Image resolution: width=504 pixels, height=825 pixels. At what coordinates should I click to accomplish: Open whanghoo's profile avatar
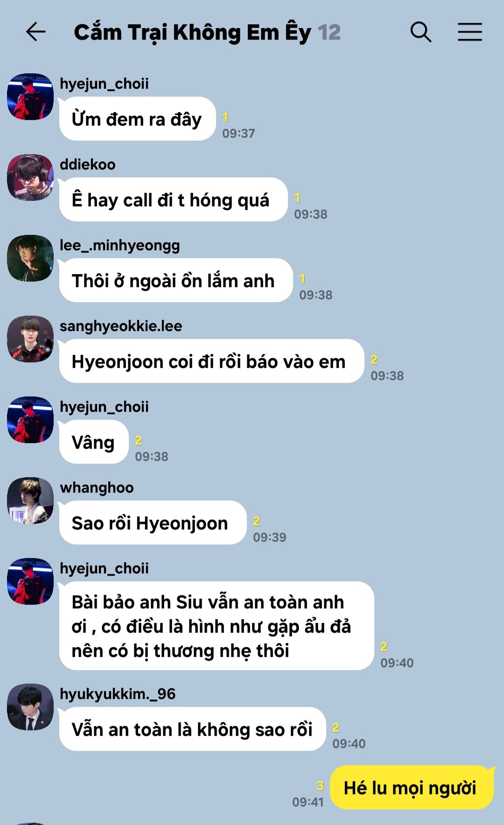tap(30, 501)
